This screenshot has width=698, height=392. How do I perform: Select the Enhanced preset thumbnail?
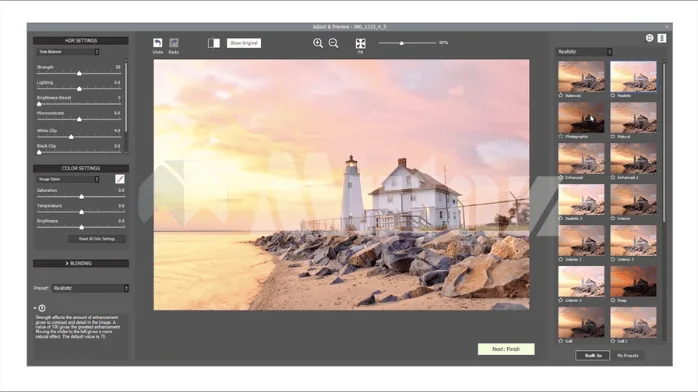pyautogui.click(x=581, y=158)
